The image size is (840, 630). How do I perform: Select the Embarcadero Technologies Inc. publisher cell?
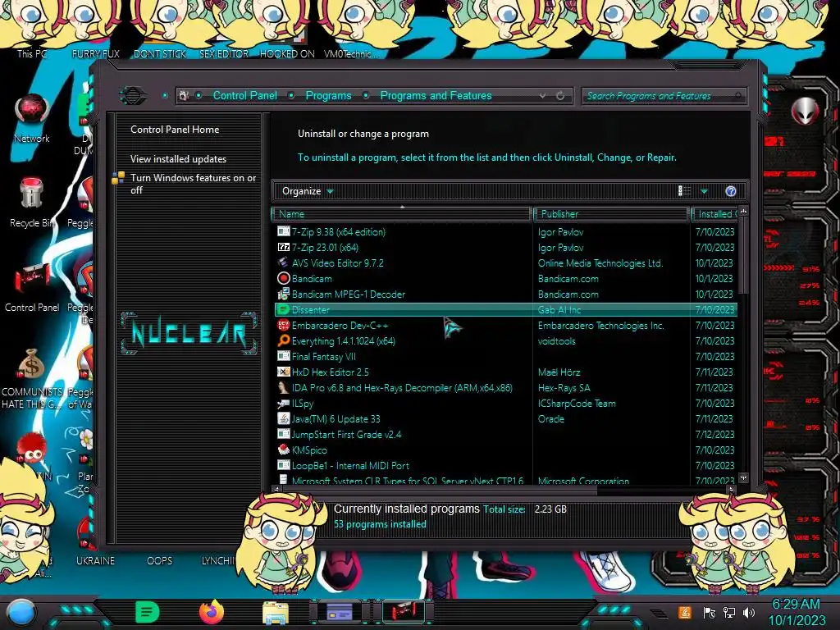600,325
